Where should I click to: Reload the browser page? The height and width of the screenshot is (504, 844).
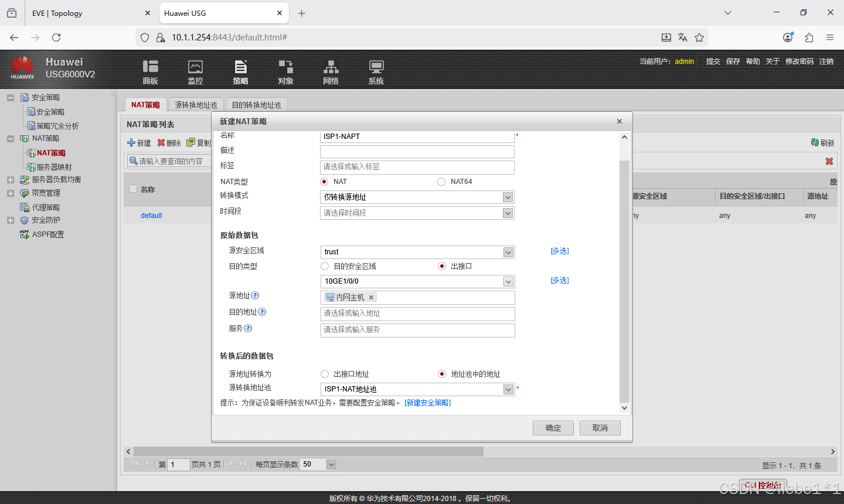pyautogui.click(x=56, y=38)
